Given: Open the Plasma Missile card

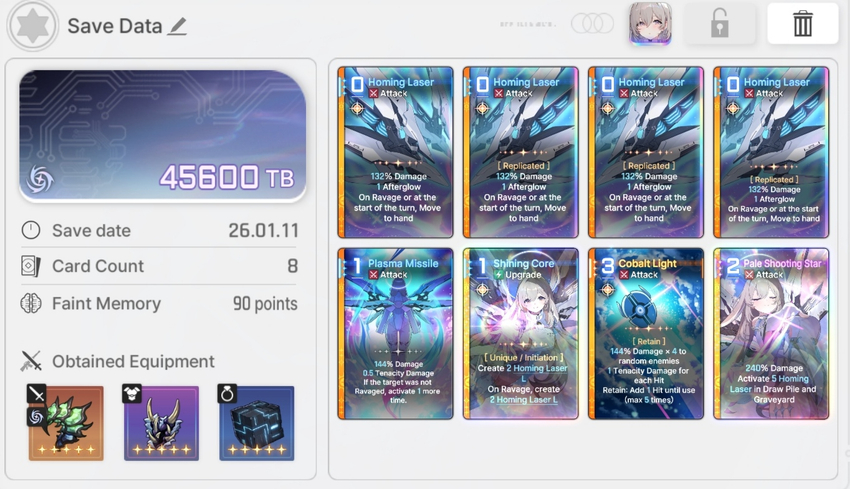Looking at the screenshot, I should (395, 334).
